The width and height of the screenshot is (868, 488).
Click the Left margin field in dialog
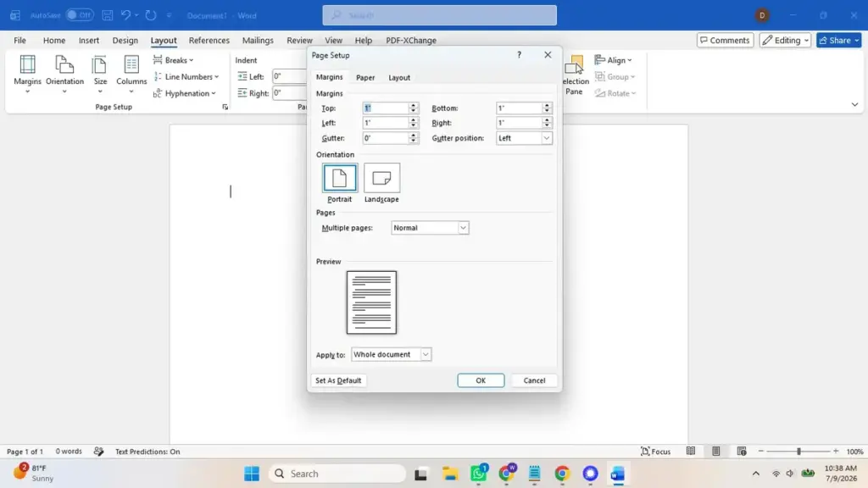pos(386,123)
